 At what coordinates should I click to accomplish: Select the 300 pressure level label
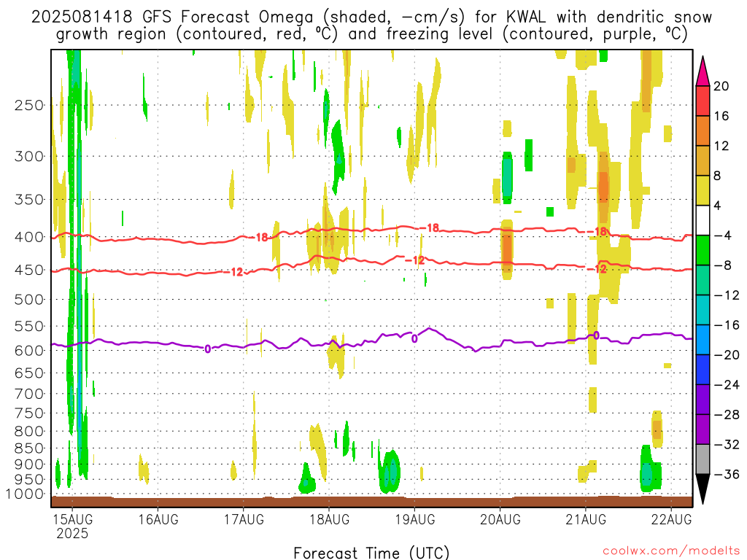point(29,156)
